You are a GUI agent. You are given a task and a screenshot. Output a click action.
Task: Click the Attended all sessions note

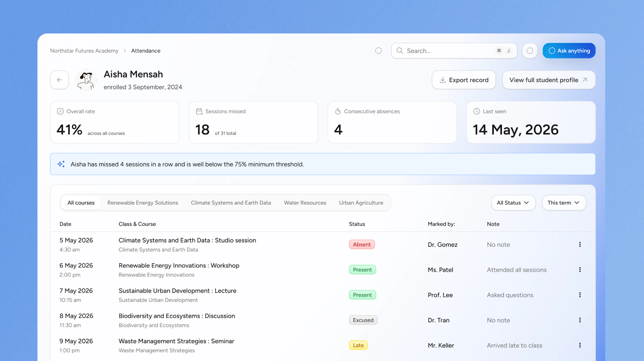517,270
